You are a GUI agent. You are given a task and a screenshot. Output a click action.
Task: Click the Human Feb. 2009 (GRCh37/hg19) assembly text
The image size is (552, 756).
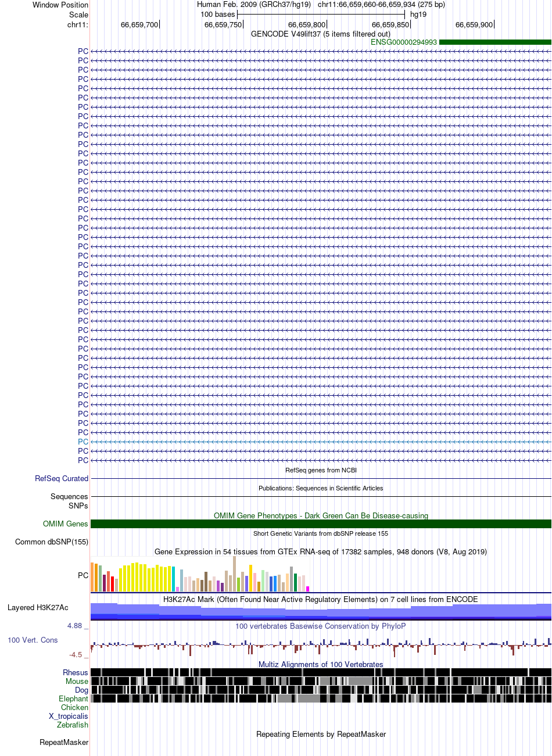tap(254, 5)
